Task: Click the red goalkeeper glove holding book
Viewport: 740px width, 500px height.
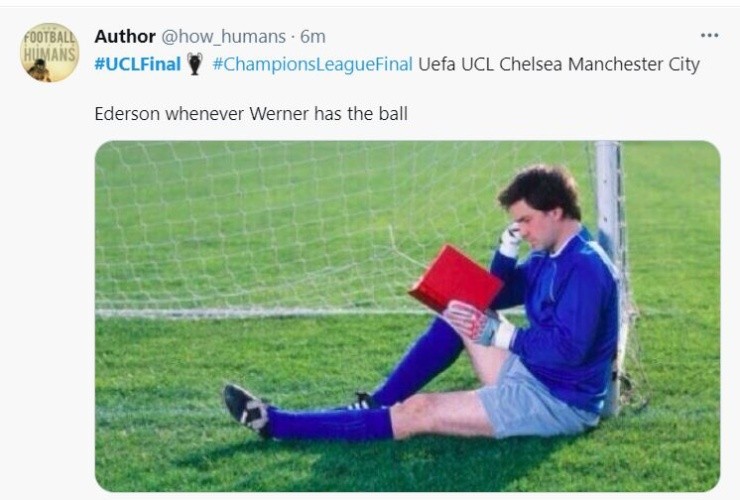Action: coord(475,322)
